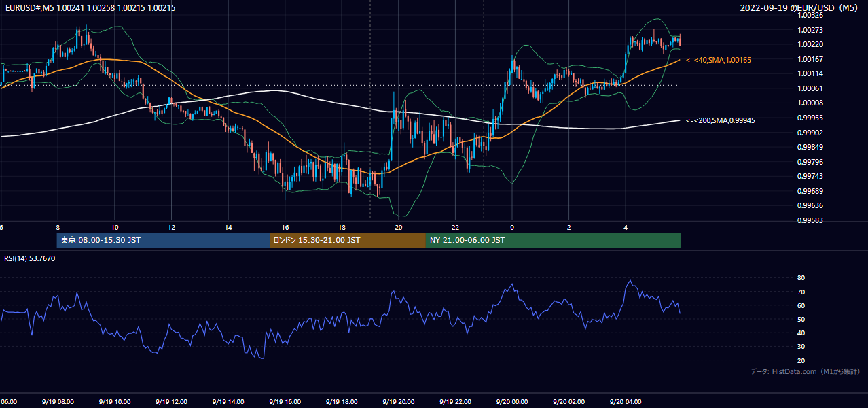Click hour tick 12 under the price chart
868x408 pixels.
(171, 228)
